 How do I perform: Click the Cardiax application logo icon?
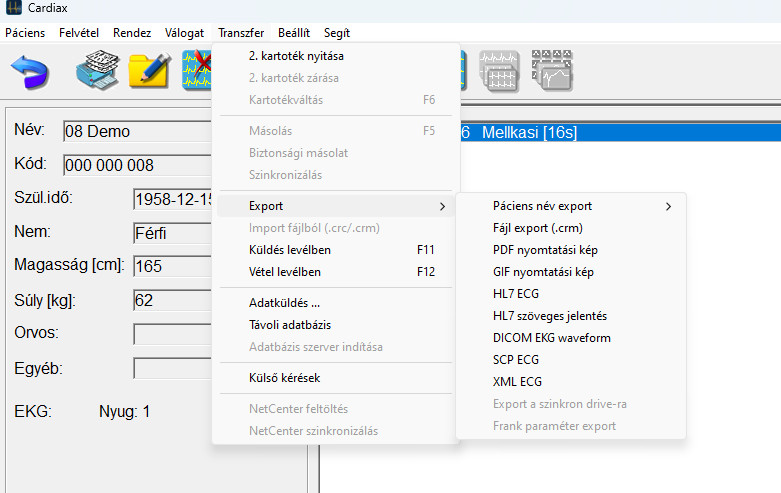pos(13,7)
